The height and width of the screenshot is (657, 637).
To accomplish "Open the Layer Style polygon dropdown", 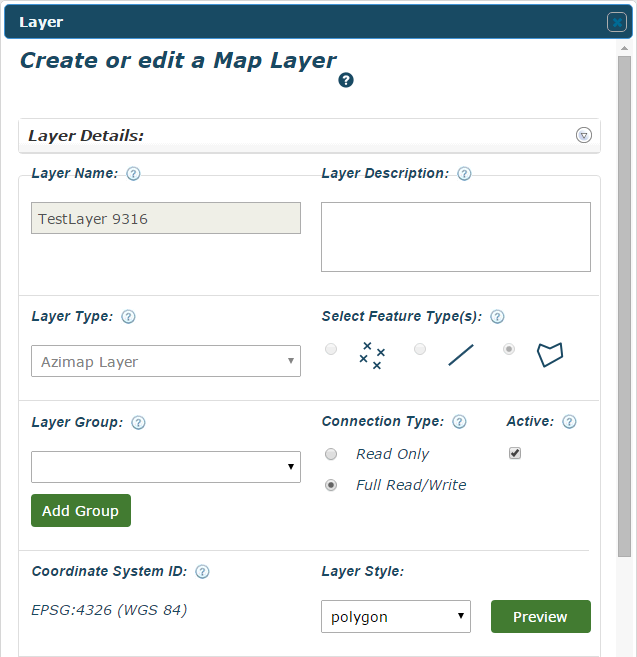I will click(x=395, y=617).
